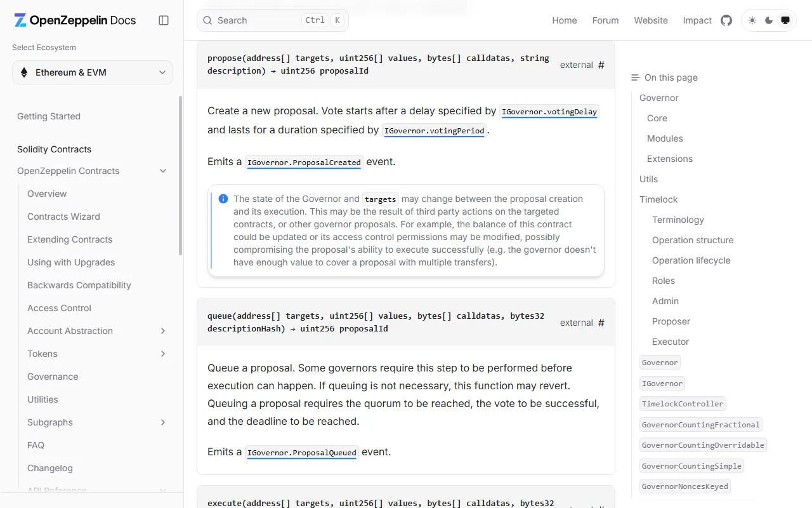Open the FAQ sidebar page
The height and width of the screenshot is (508, 812).
(x=36, y=445)
